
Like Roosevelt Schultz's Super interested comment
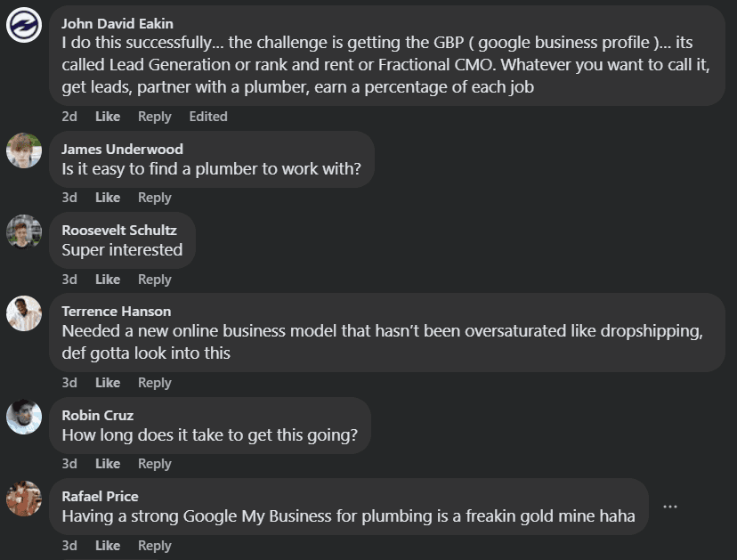pos(108,280)
